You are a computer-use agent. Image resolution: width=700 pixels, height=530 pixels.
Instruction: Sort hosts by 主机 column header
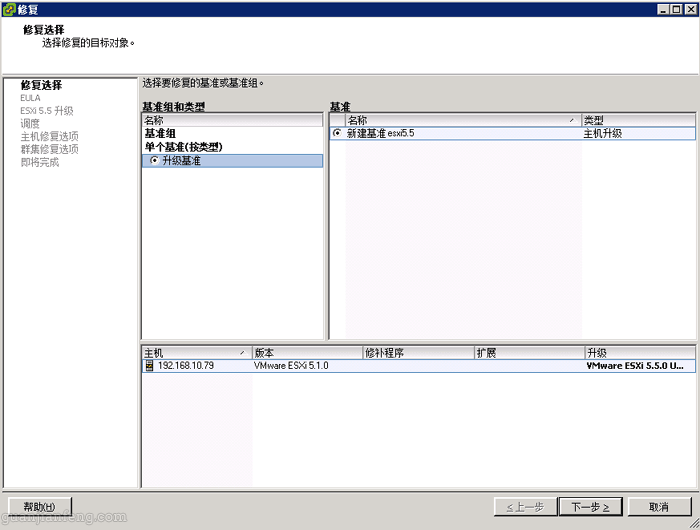tap(197, 353)
